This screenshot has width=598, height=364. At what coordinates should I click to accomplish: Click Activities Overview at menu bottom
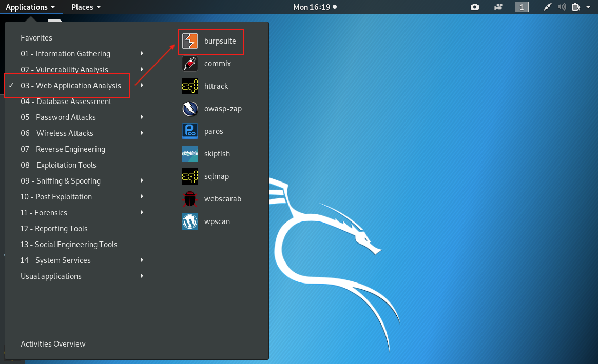point(53,344)
